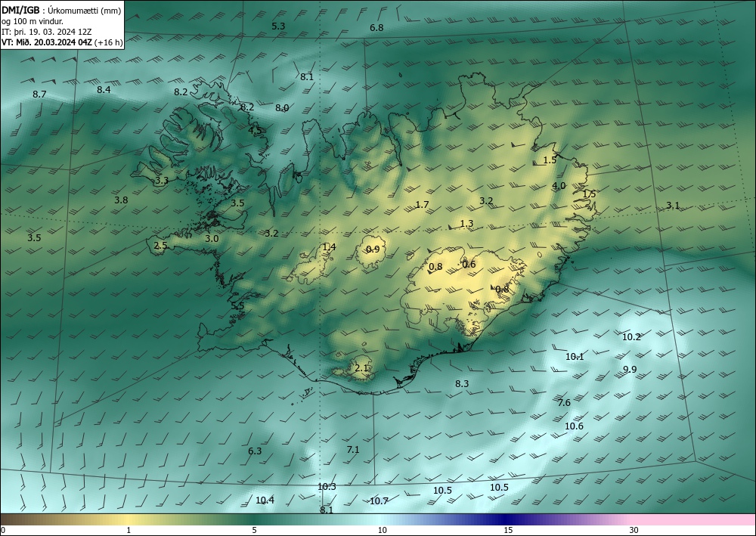
Task: Pick the 8.0 value label
Action: point(282,108)
